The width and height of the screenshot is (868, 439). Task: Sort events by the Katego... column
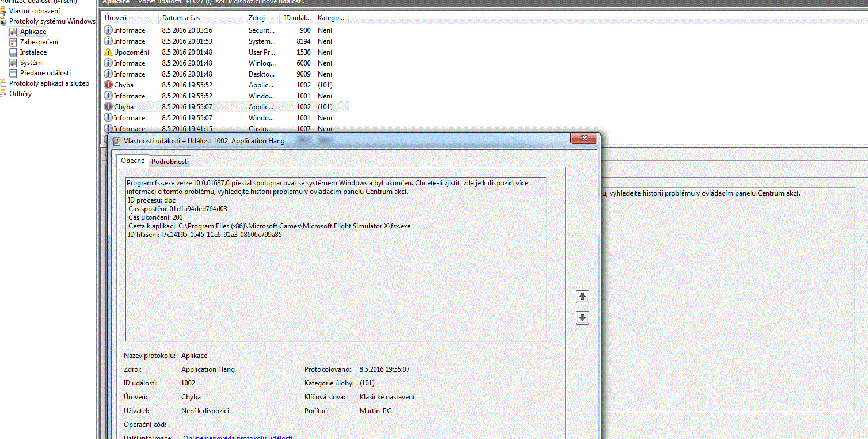[332, 18]
